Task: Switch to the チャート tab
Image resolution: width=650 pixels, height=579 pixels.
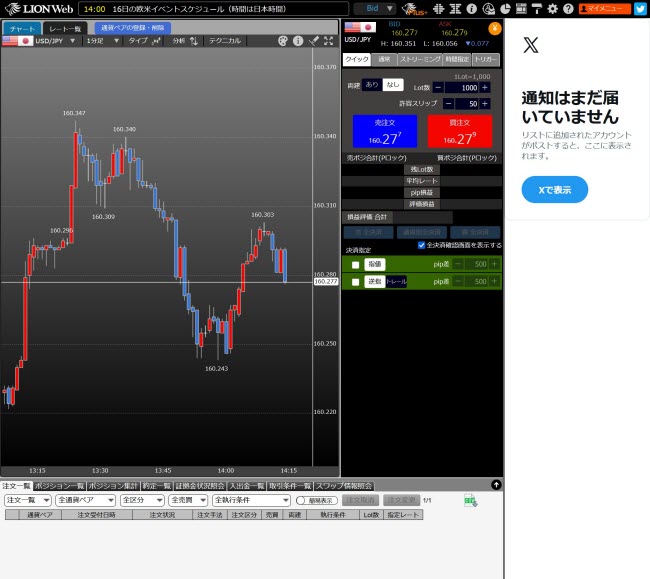Action: [x=22, y=28]
